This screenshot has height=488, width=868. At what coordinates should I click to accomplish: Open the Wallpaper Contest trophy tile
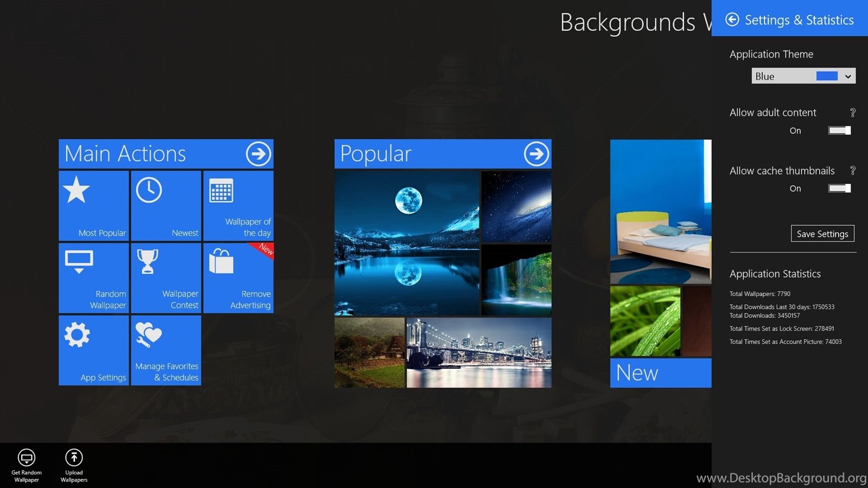(166, 278)
